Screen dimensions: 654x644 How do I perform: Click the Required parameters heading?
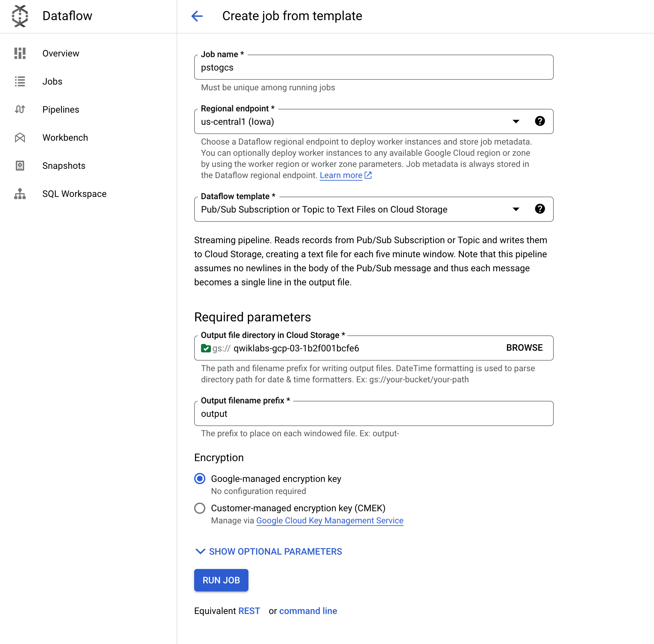[253, 317]
